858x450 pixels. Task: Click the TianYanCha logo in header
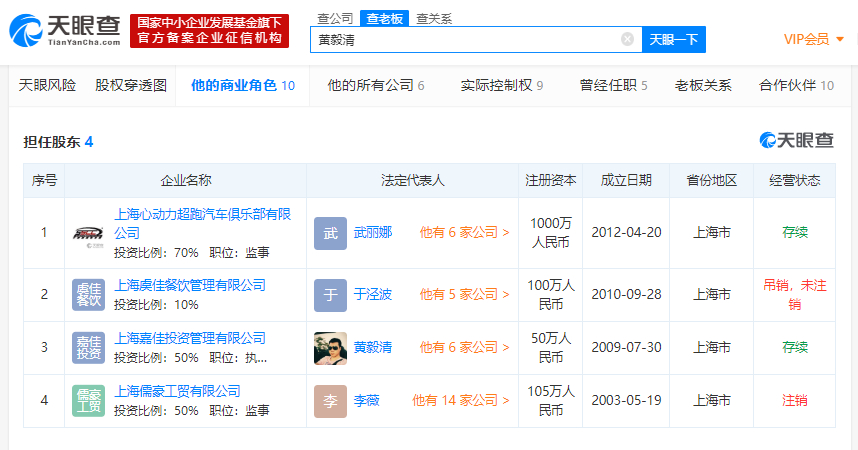[65, 31]
